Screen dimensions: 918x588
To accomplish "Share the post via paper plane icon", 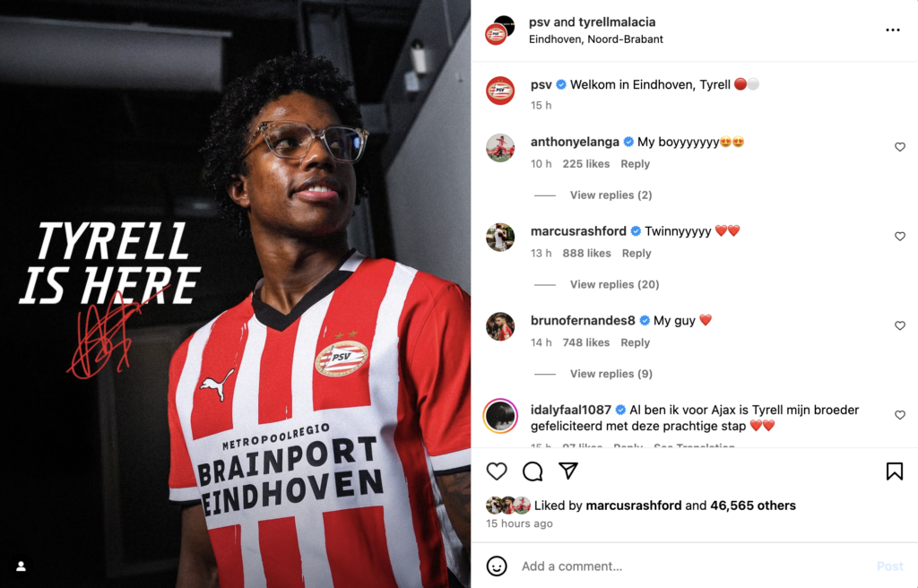I will [x=568, y=471].
